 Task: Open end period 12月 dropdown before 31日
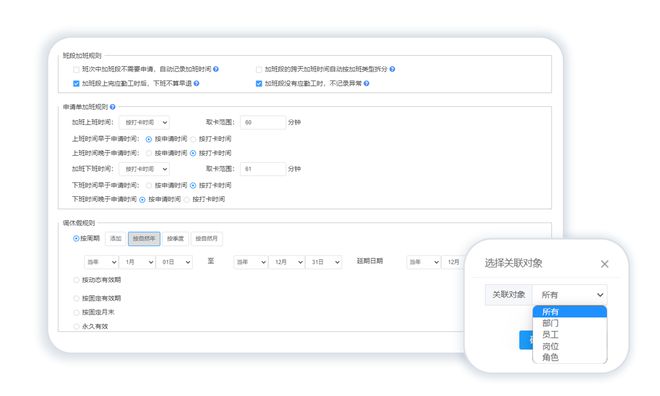(287, 262)
